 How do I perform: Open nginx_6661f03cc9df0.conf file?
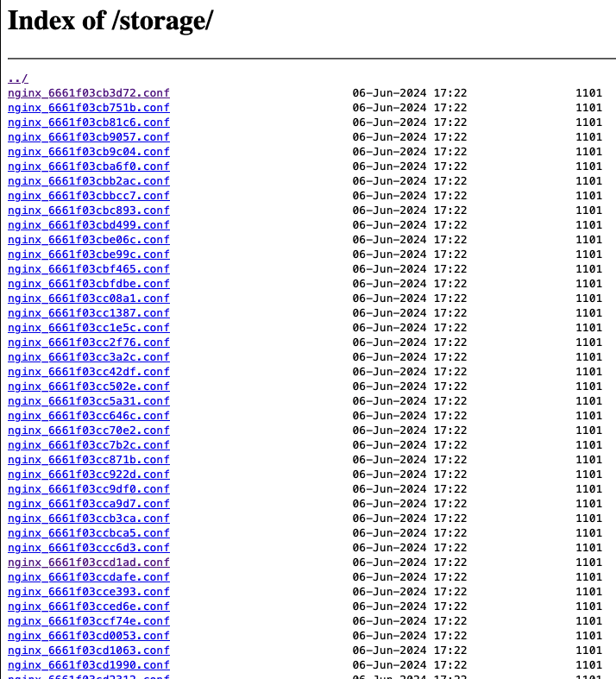(89, 489)
